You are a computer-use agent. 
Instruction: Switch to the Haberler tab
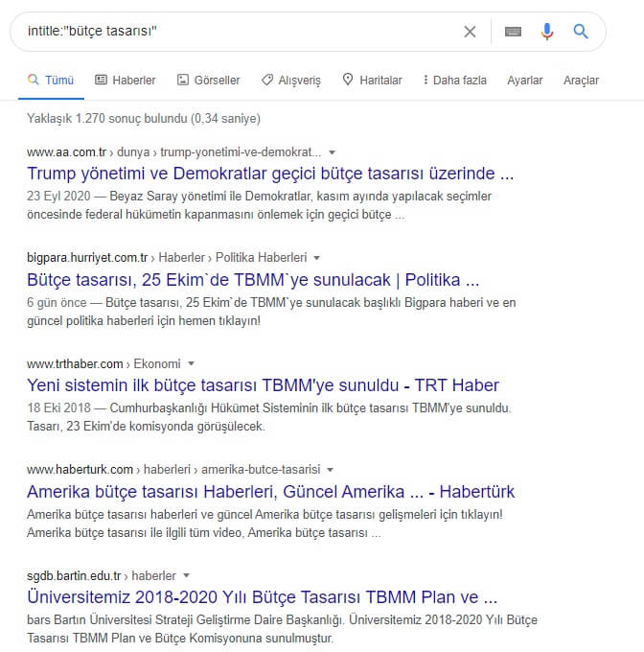click(x=125, y=81)
